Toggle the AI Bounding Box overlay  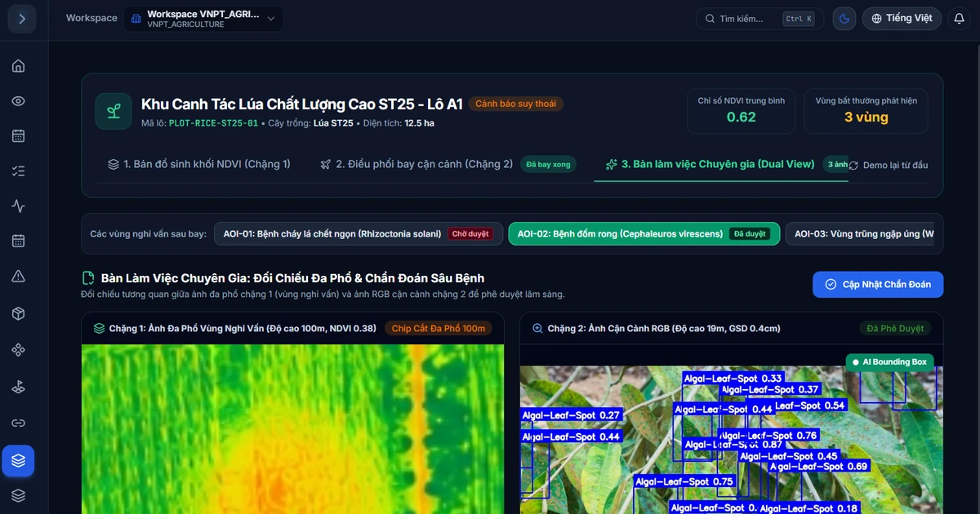click(889, 362)
